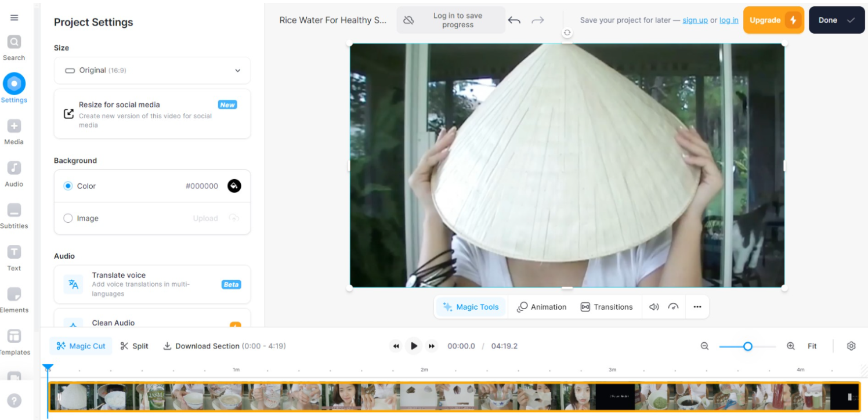Click the Done button
Screen dimensions: 868x420
tap(836, 20)
